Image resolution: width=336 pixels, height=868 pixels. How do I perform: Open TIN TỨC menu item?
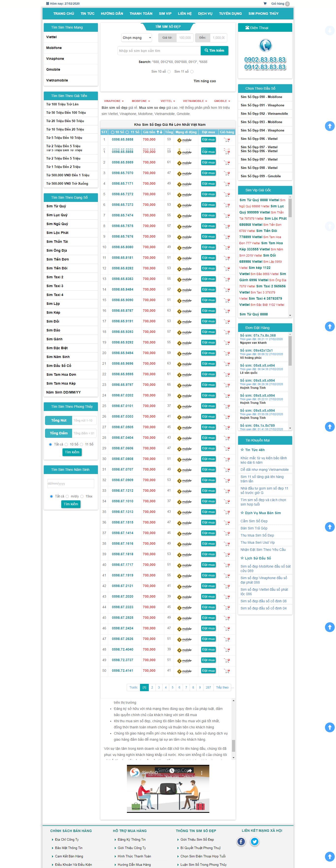(x=88, y=14)
